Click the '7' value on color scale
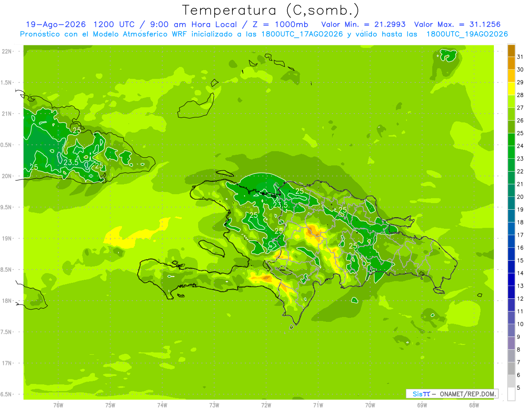532x411 pixels. [x=519, y=362]
